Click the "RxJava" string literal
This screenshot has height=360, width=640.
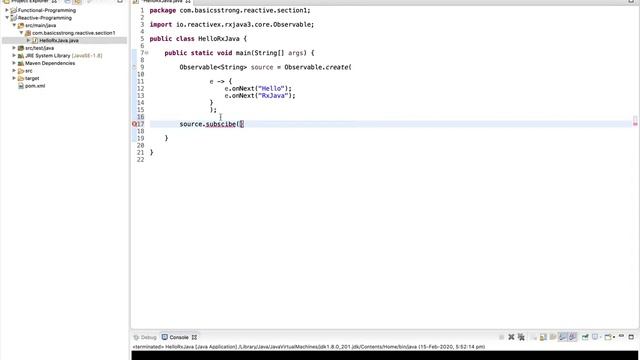tap(273, 96)
